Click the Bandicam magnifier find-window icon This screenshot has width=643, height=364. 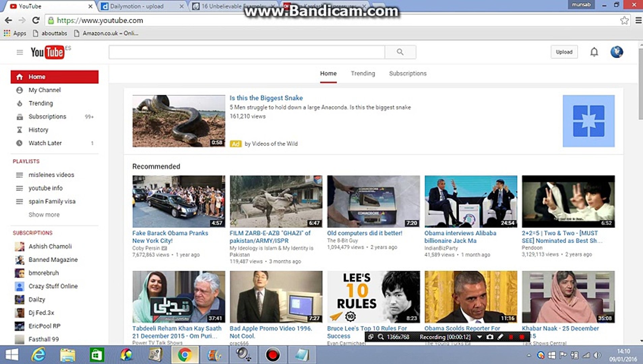[381, 337]
